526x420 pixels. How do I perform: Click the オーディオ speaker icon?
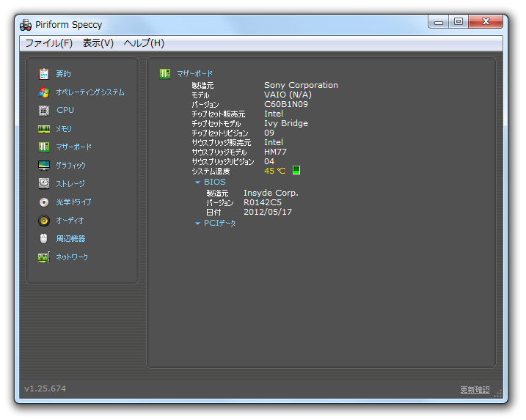click(44, 221)
